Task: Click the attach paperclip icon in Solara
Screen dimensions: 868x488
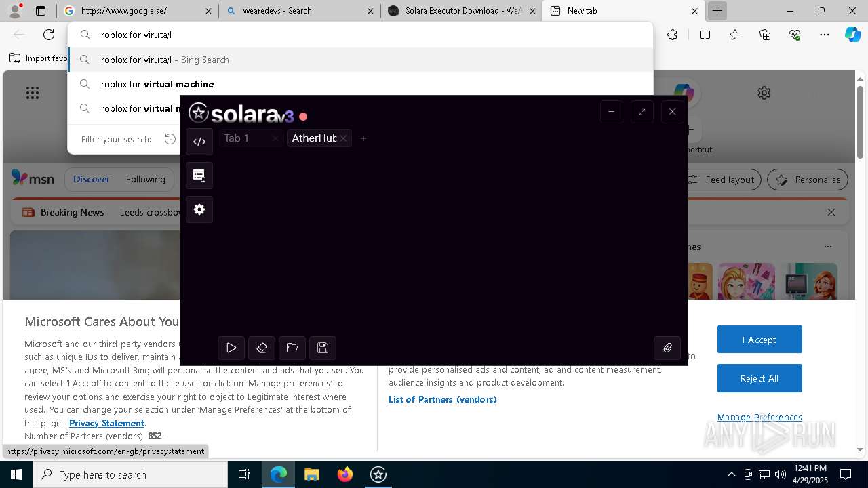Action: tap(667, 348)
